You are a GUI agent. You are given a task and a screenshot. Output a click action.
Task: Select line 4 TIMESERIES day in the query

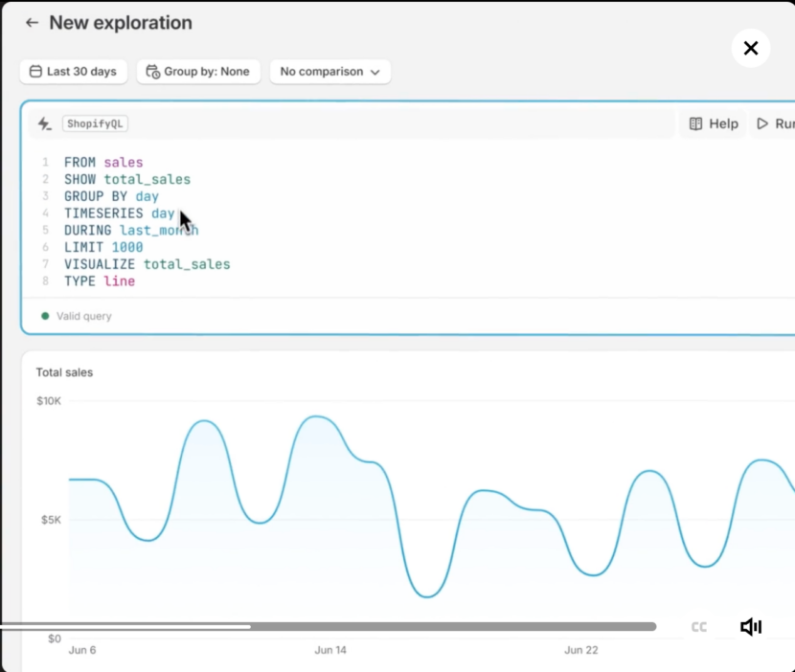click(x=118, y=213)
